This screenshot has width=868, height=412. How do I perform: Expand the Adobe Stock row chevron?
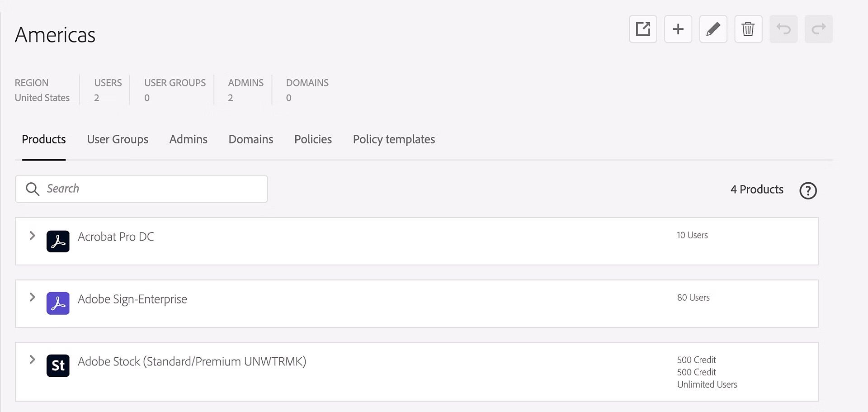[32, 360]
